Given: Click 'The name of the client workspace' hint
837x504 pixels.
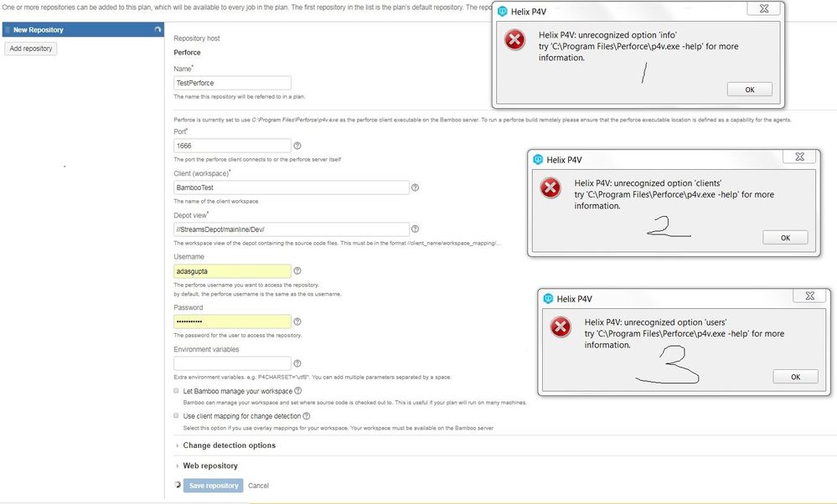Looking at the screenshot, I should [215, 201].
